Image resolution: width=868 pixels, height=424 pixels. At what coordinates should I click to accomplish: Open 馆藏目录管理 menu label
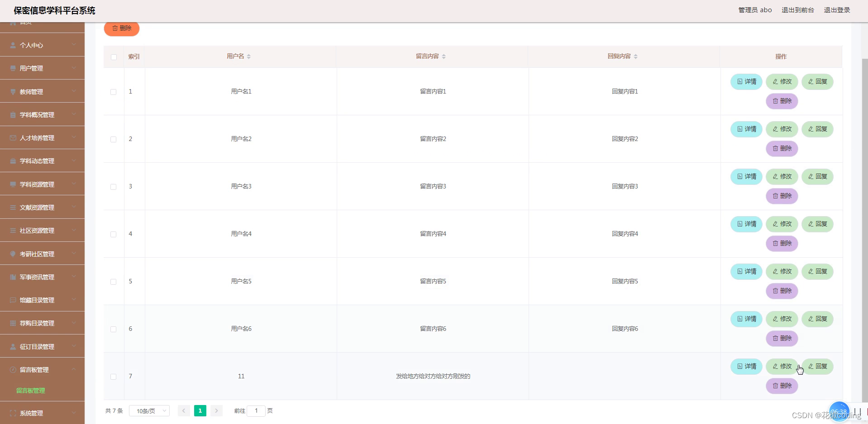pyautogui.click(x=37, y=300)
